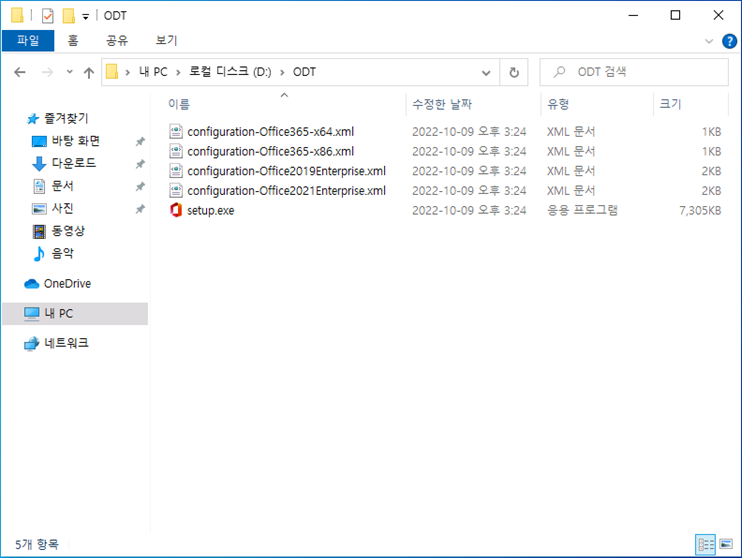Click the pin icon beside 문서
The height and width of the screenshot is (558, 742).
[x=140, y=186]
